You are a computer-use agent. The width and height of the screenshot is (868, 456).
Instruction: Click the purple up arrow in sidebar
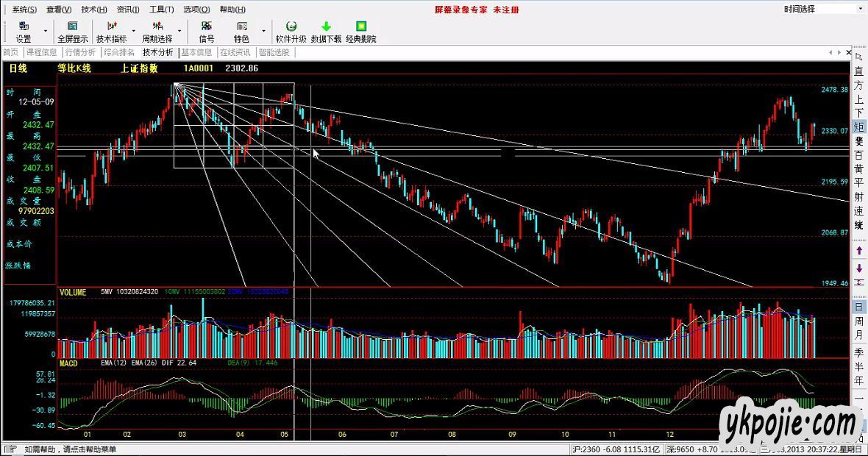[x=858, y=251]
